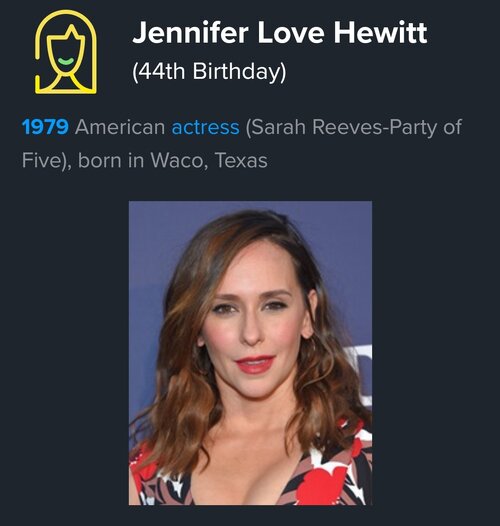
Task: Click the word "Jennifer" in the heading
Action: 190,33
